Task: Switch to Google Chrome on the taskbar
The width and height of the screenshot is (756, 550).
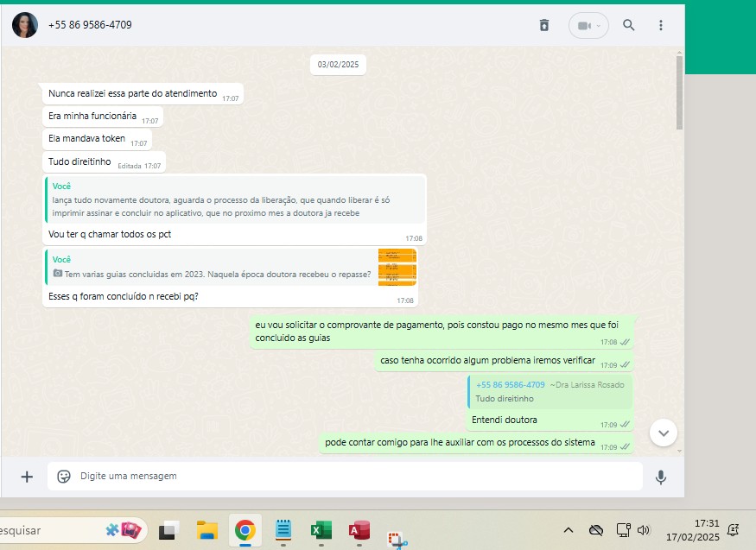Action: pyautogui.click(x=245, y=531)
